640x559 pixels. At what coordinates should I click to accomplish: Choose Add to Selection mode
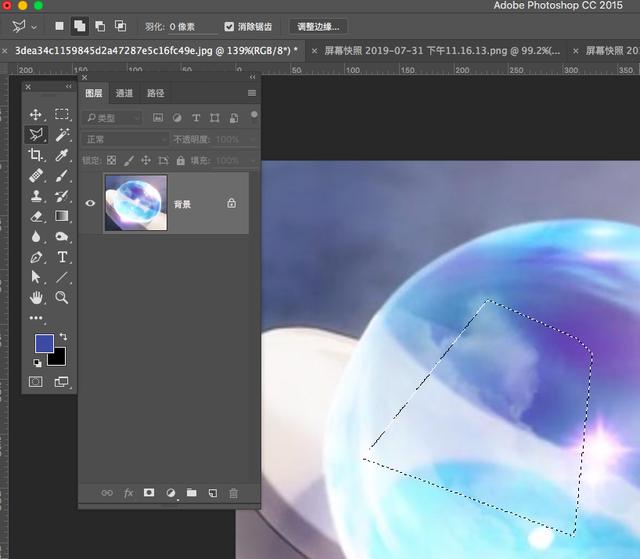point(80,26)
